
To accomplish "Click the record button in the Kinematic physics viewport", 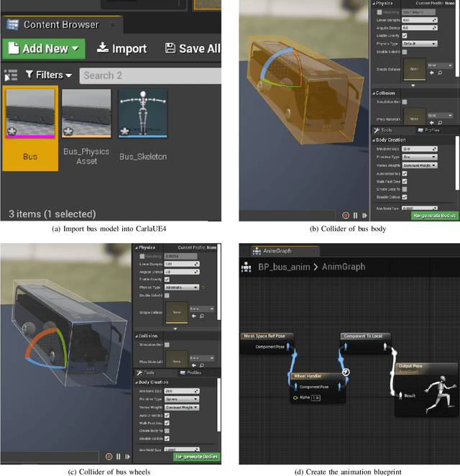I will tap(109, 457).
